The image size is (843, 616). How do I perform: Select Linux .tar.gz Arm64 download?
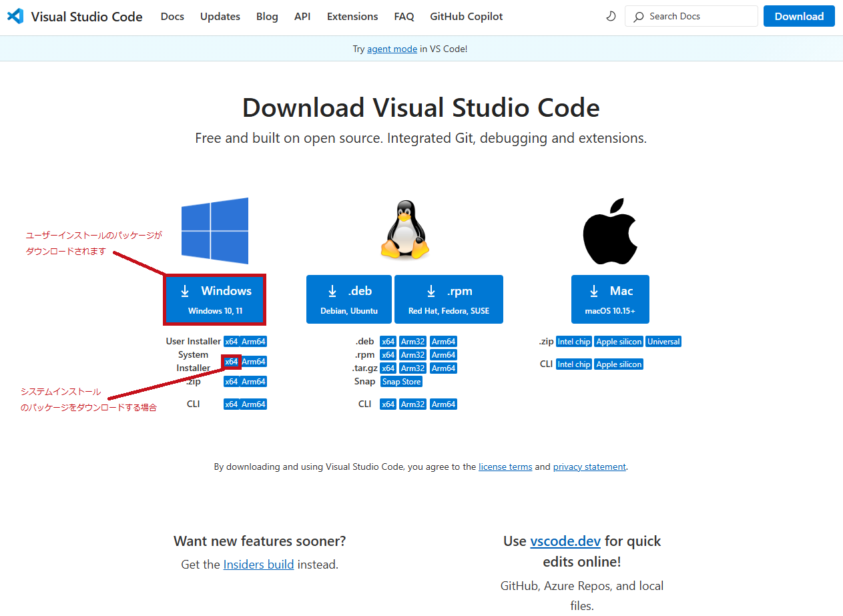click(x=443, y=368)
